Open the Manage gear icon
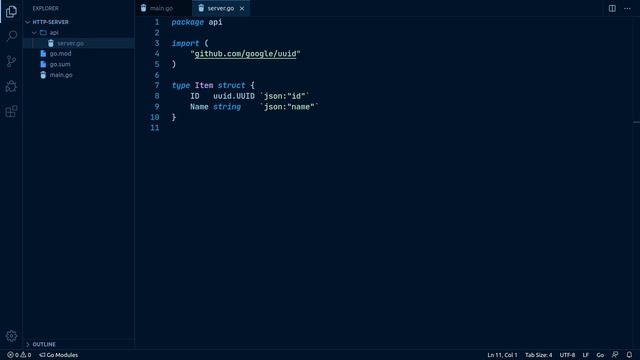The height and width of the screenshot is (360, 640). (x=11, y=336)
